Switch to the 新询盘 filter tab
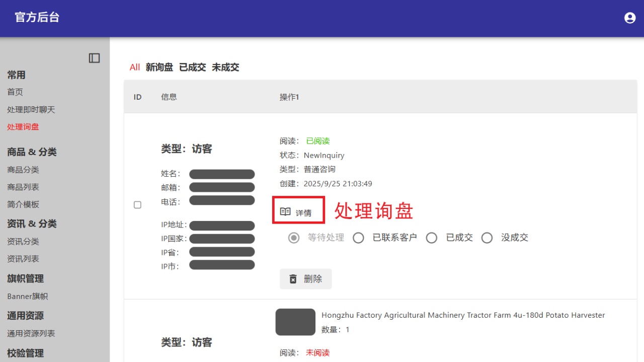This screenshot has width=644, height=362. (x=159, y=67)
